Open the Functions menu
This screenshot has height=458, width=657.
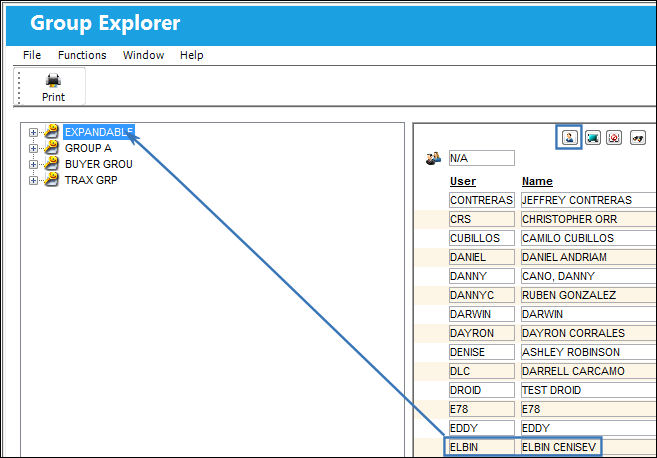82,55
